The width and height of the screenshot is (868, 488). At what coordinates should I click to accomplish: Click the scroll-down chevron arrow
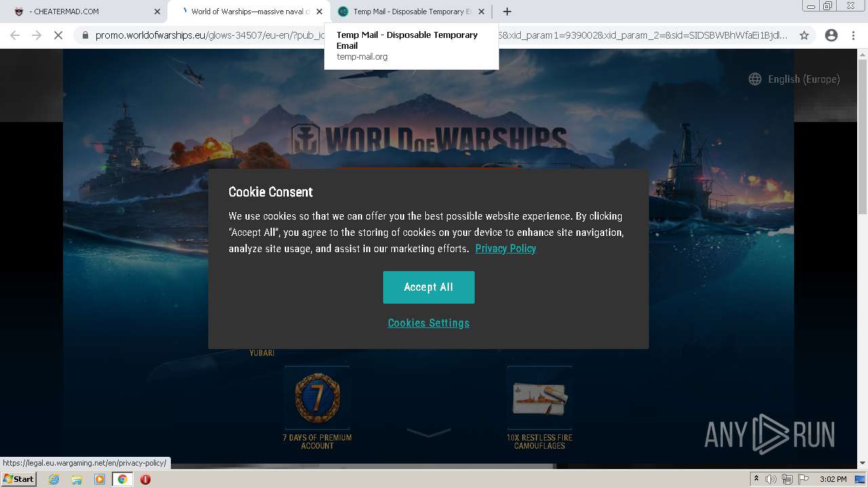tap(429, 432)
